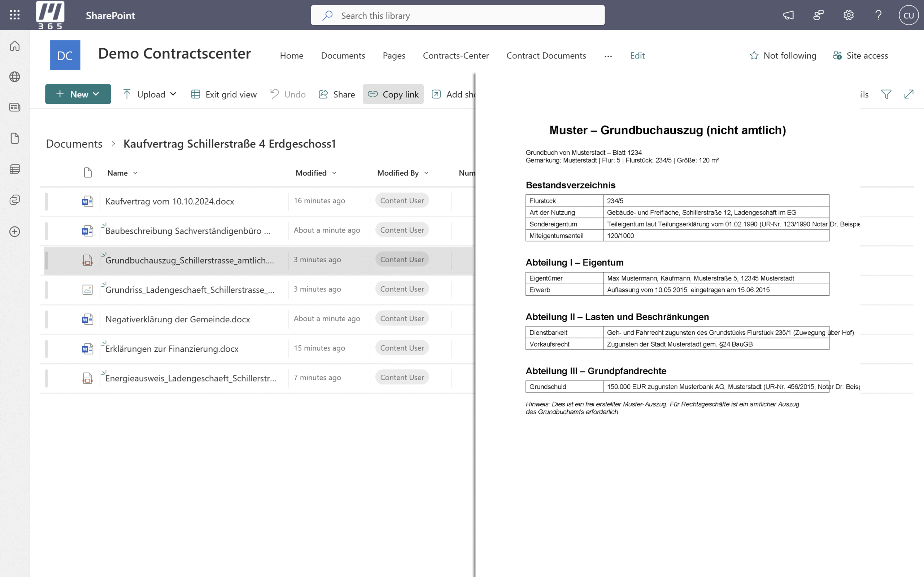Click the megaphone icon in the header
Viewport: 924px width, 577px height.
[788, 15]
